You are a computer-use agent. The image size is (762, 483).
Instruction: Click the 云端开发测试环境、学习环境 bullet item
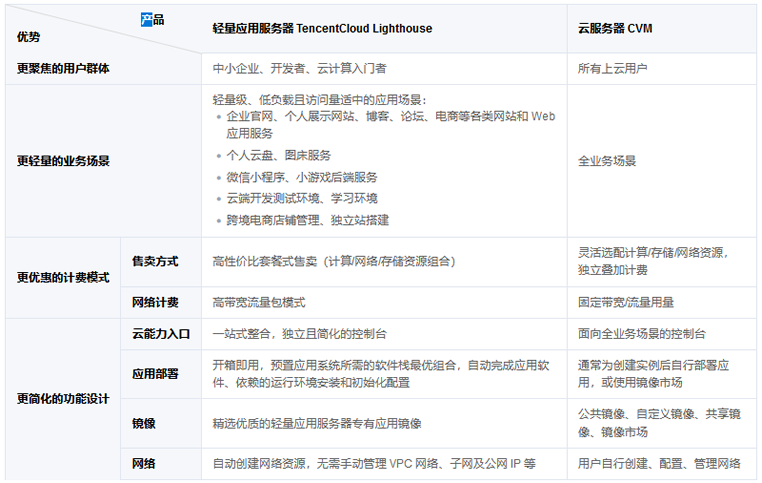point(302,199)
